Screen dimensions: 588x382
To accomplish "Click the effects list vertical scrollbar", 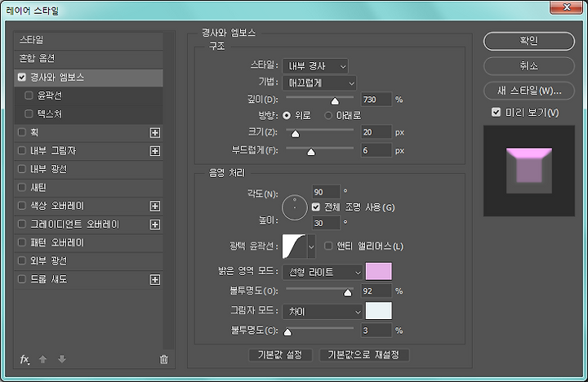I will (x=169, y=191).
